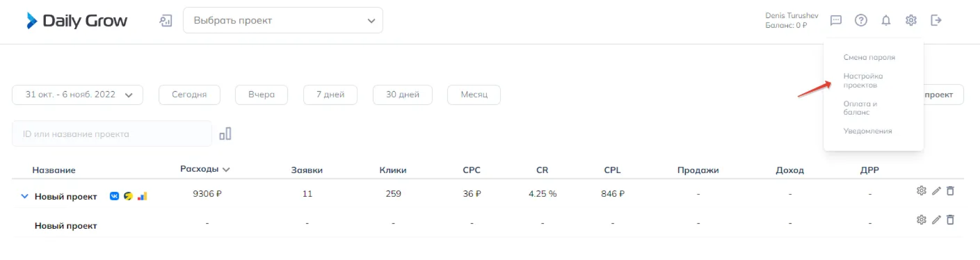Image resolution: width=980 pixels, height=260 pixels.
Task: Click the projects icon left of project selector
Action: 166,20
